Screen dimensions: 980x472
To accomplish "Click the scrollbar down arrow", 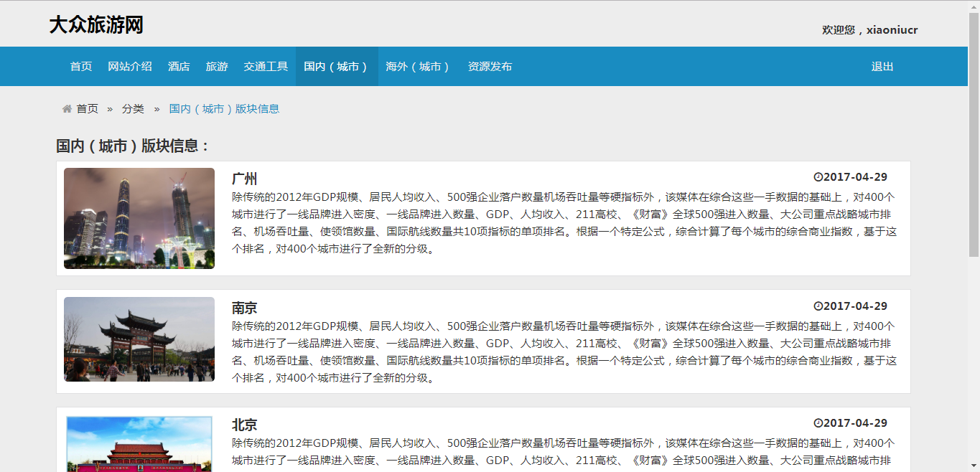I will pyautogui.click(x=974, y=466).
